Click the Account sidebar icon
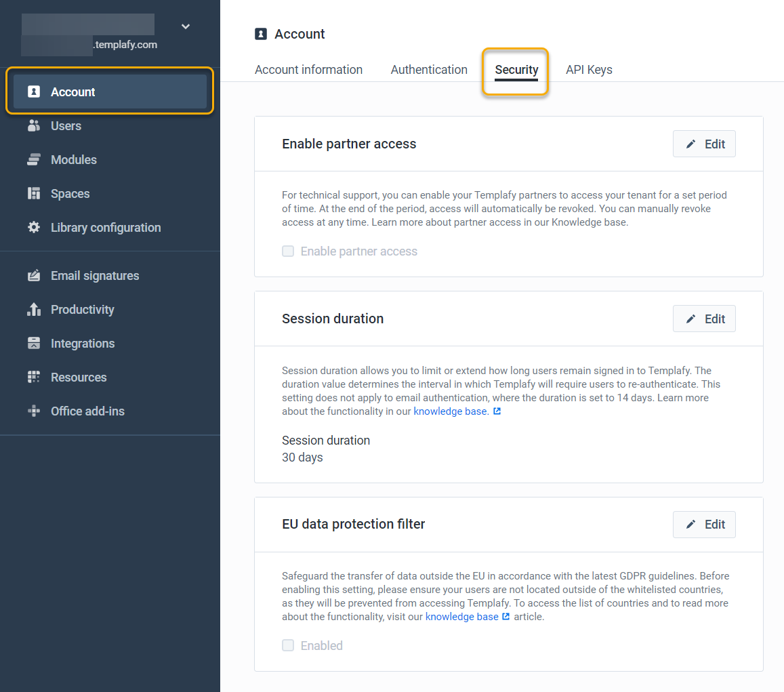The width and height of the screenshot is (784, 692). click(x=33, y=91)
